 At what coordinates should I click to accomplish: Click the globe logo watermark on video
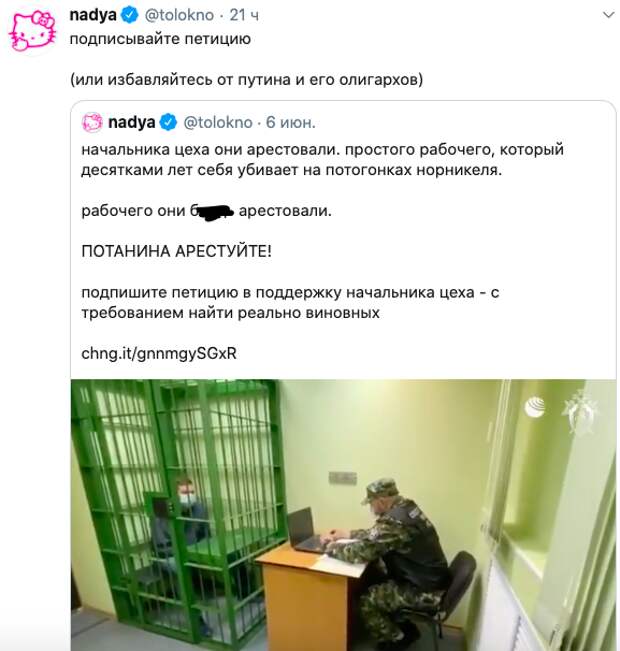tap(534, 406)
